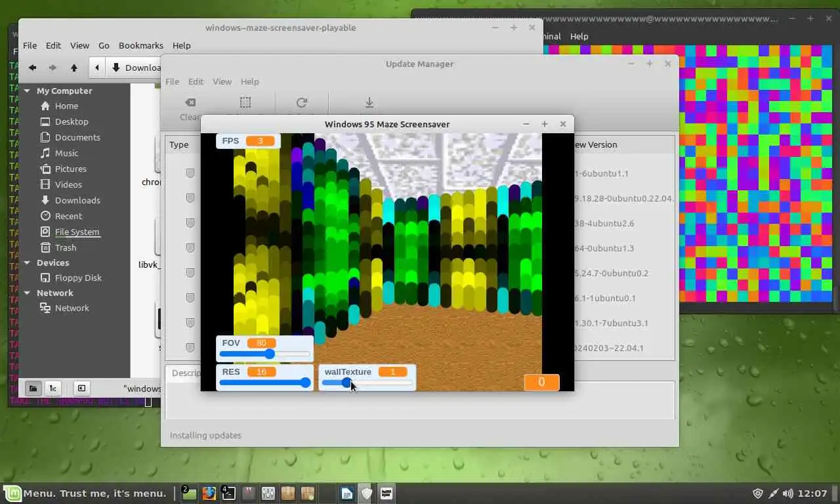Open Update Manager Help menu

click(249, 81)
